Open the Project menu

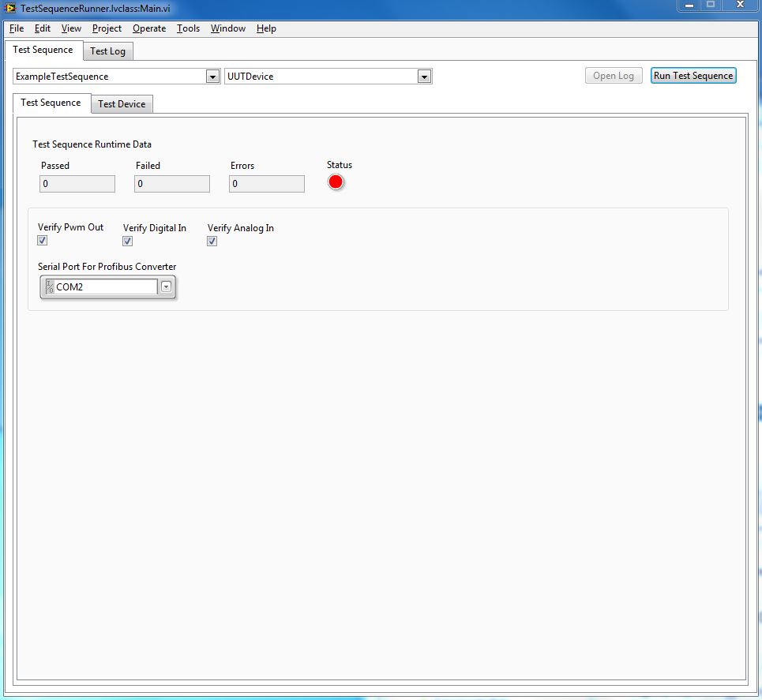pos(107,28)
